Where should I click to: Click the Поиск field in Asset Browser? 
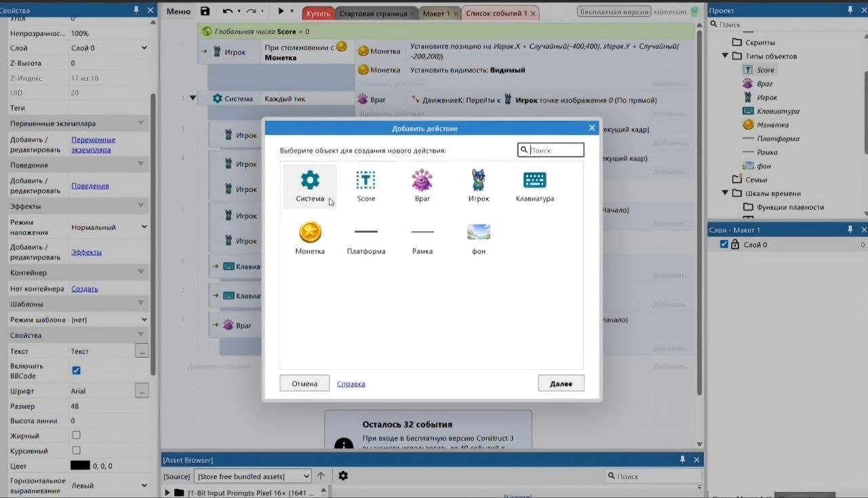click(653, 476)
